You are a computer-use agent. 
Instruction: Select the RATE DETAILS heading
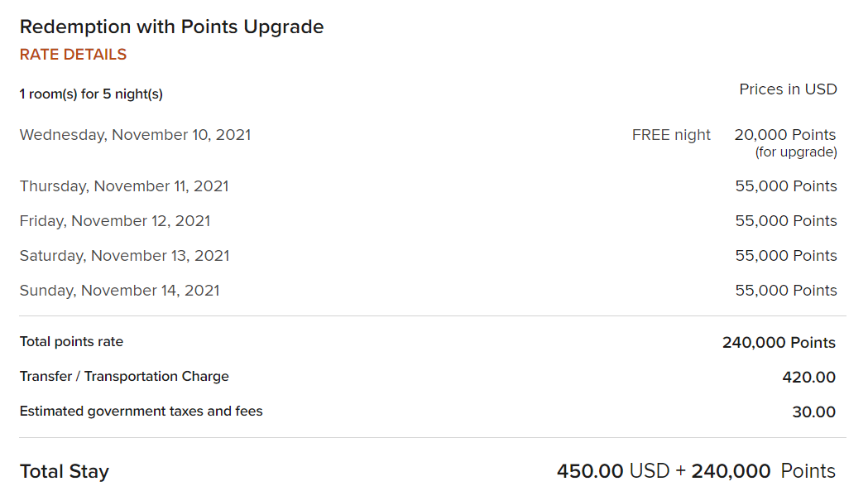(73, 55)
